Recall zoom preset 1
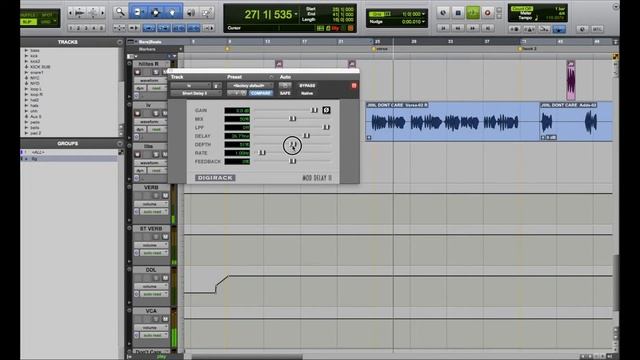Screen dimensions: 640x360 tap(71, 28)
